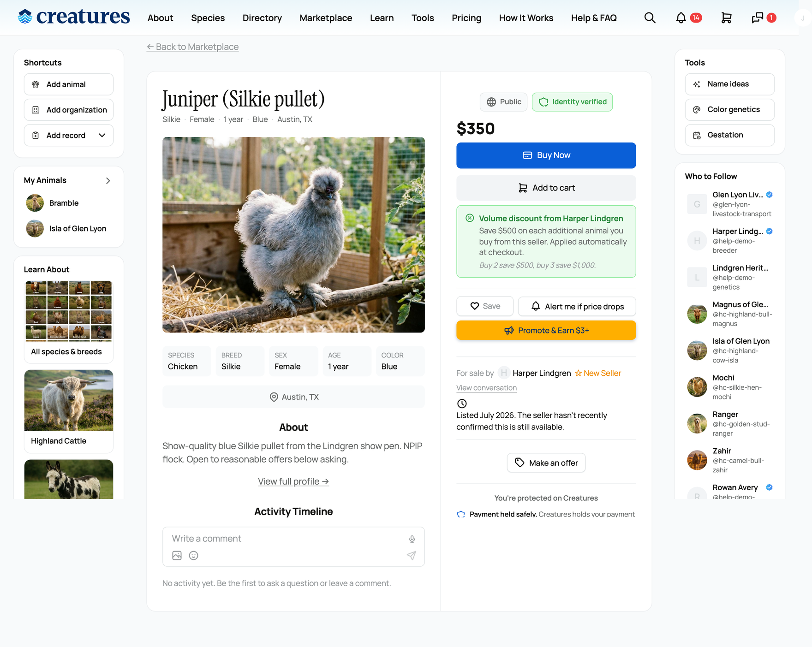Viewport: 812px width, 647px height.
Task: Open Mochi's avatar in Who to Follow
Action: tap(697, 387)
